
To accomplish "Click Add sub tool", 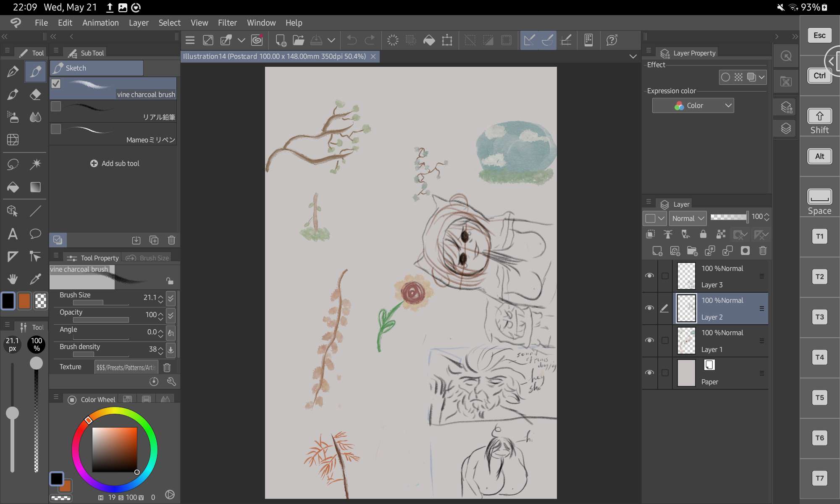I will 115,163.
